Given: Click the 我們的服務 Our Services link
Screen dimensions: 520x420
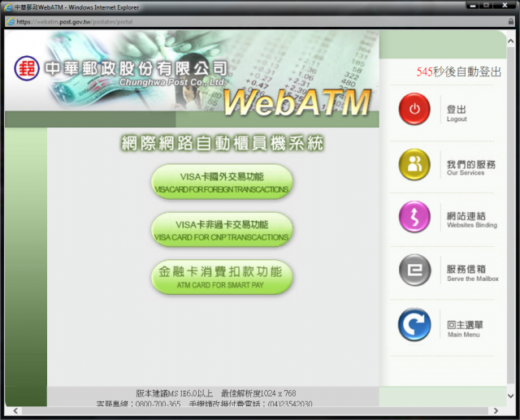Looking at the screenshot, I should [x=471, y=167].
